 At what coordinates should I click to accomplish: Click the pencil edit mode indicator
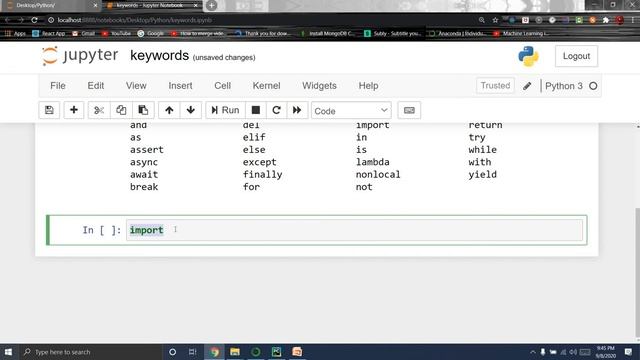click(x=527, y=86)
